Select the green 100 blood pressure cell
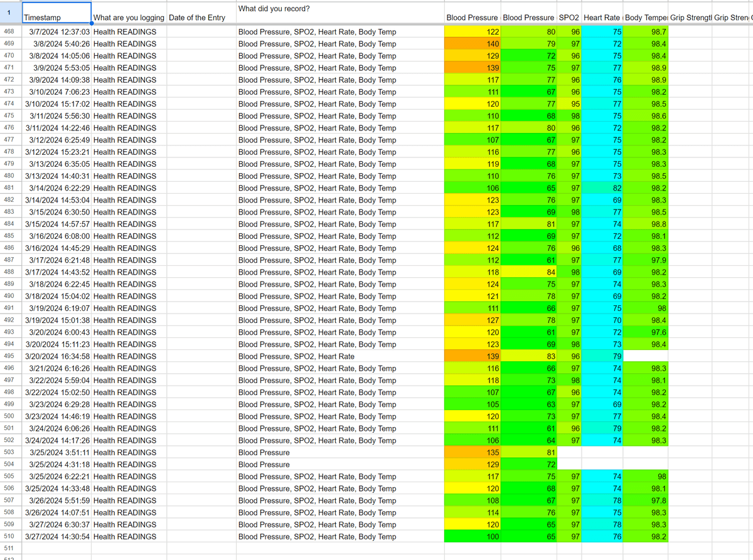The height and width of the screenshot is (560, 753). (473, 537)
